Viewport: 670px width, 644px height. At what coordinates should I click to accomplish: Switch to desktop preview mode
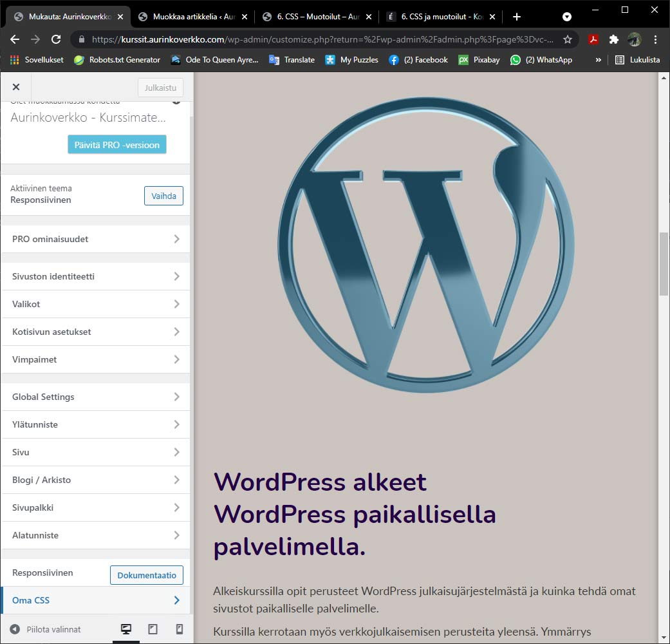coord(126,629)
